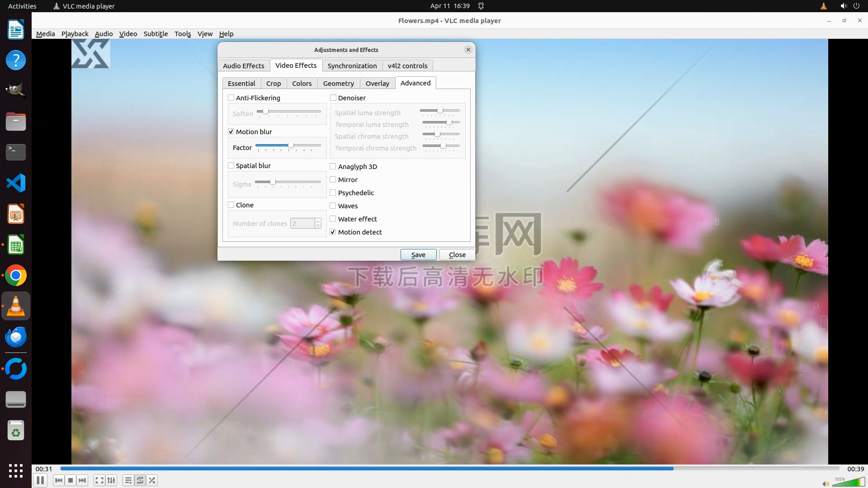Viewport: 868px width, 488px height.
Task: Skip to previous media track
Action: point(59,480)
